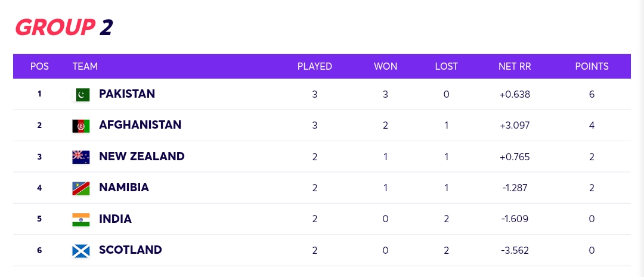
Task: Click the Afghanistan flag icon
Action: point(81,126)
